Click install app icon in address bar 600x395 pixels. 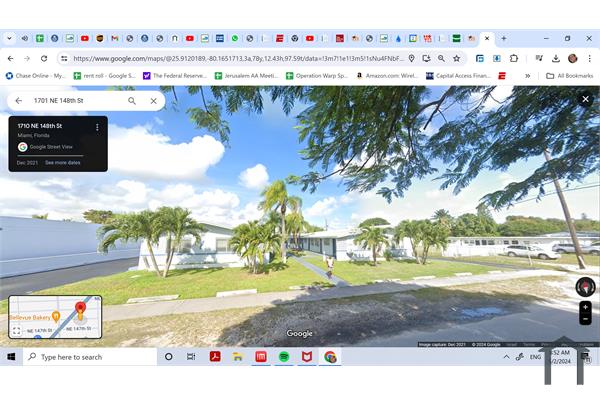coord(426,58)
